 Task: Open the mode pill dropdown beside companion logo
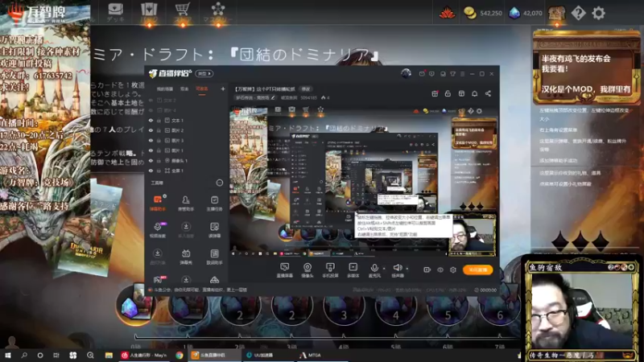[204, 73]
